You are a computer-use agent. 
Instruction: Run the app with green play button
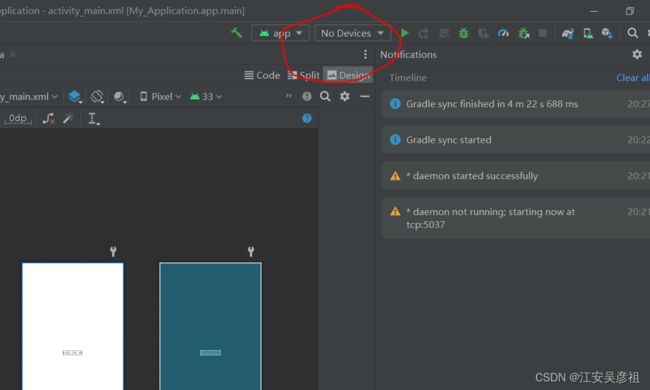[405, 33]
